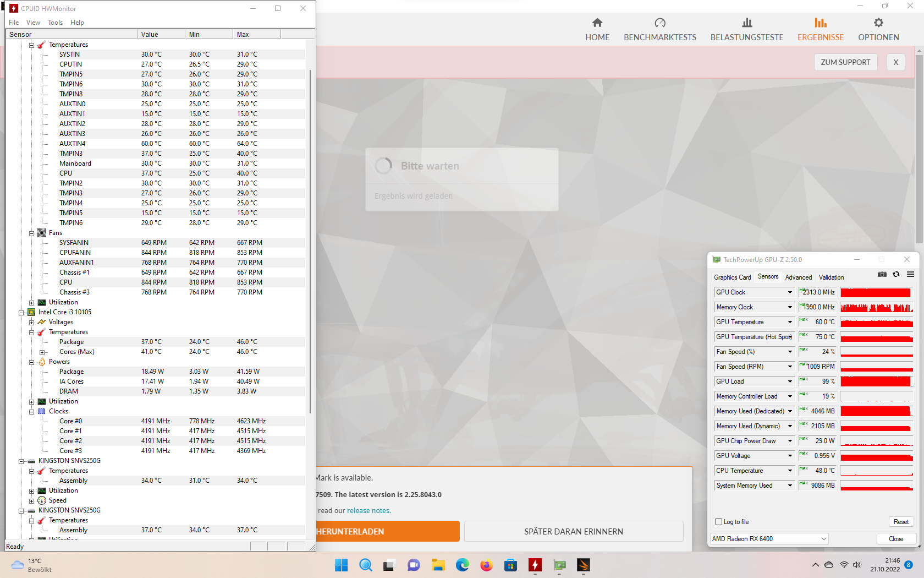Expand Voltages under Intel Core i3 10105
The width and height of the screenshot is (924, 578).
click(x=31, y=322)
